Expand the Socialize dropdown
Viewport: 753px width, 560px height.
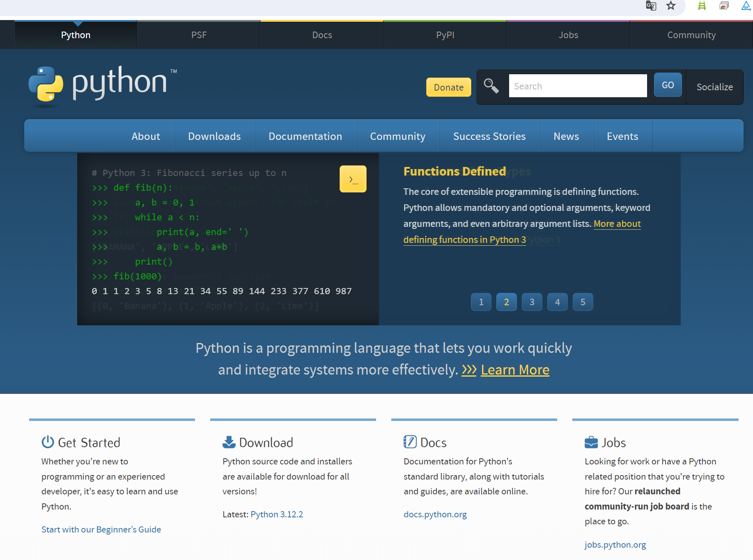pos(714,87)
